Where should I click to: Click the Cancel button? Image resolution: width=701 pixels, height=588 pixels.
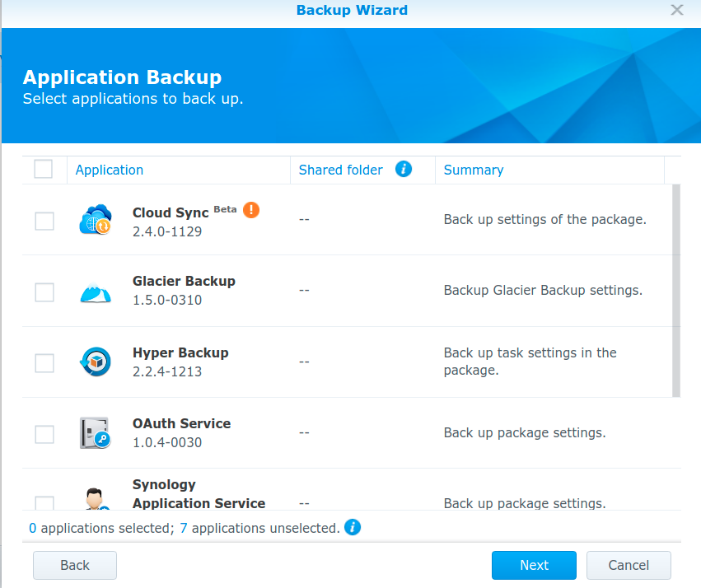[x=628, y=565]
